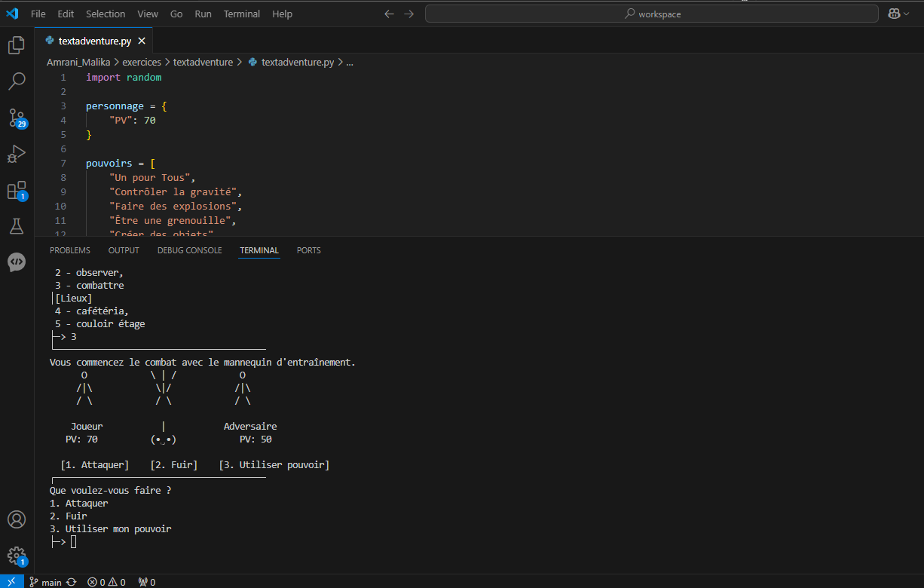Open the Run menu
The image size is (924, 588).
click(x=203, y=14)
